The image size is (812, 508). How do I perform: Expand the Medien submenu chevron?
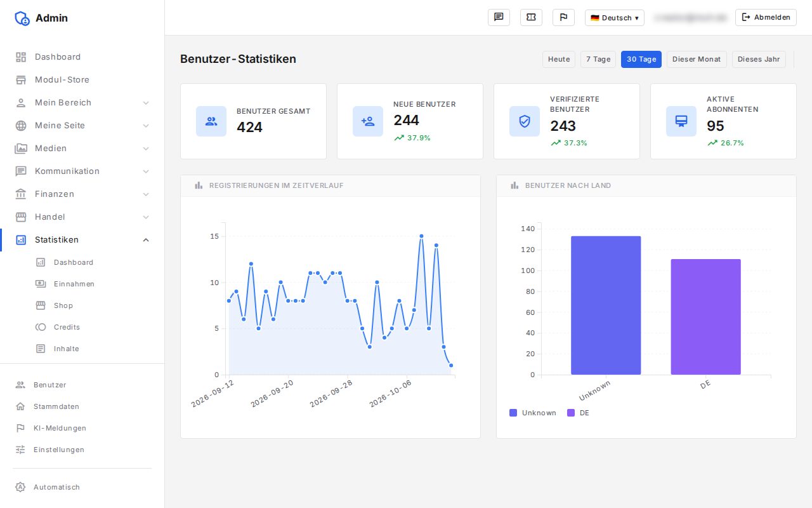pos(146,149)
